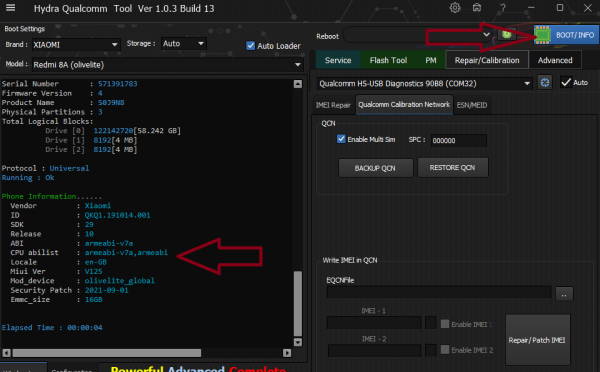Focus the SPC input field

458,140
